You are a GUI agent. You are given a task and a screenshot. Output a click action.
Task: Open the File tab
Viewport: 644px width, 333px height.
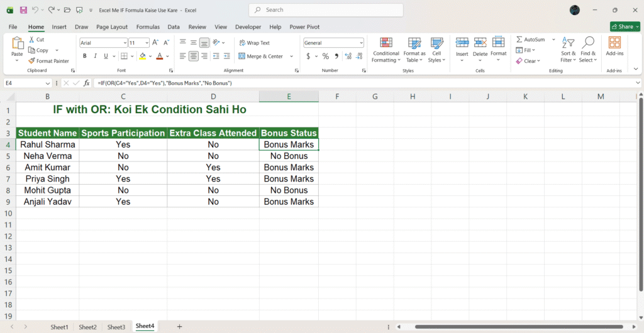click(13, 26)
